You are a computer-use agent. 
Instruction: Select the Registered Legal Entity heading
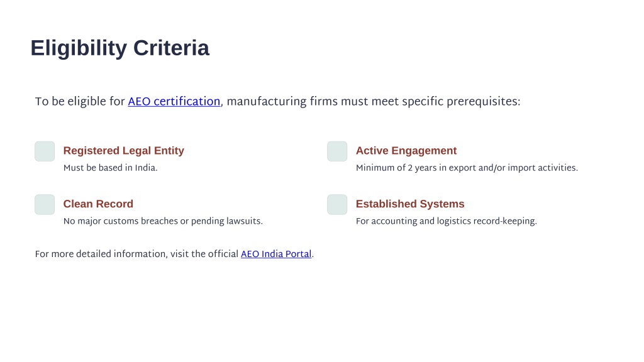[124, 151]
